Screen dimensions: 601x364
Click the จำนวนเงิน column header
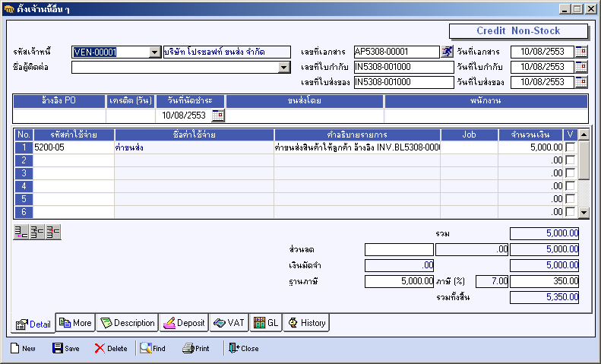530,135
